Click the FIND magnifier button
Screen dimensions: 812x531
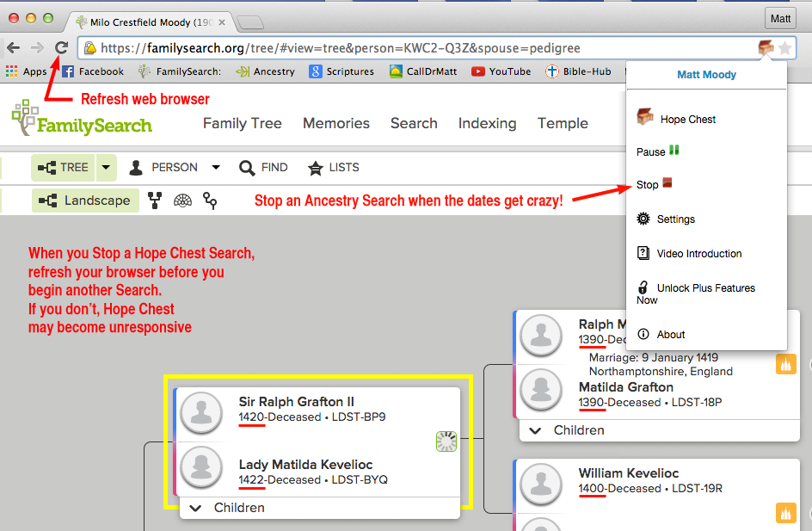[x=263, y=168]
